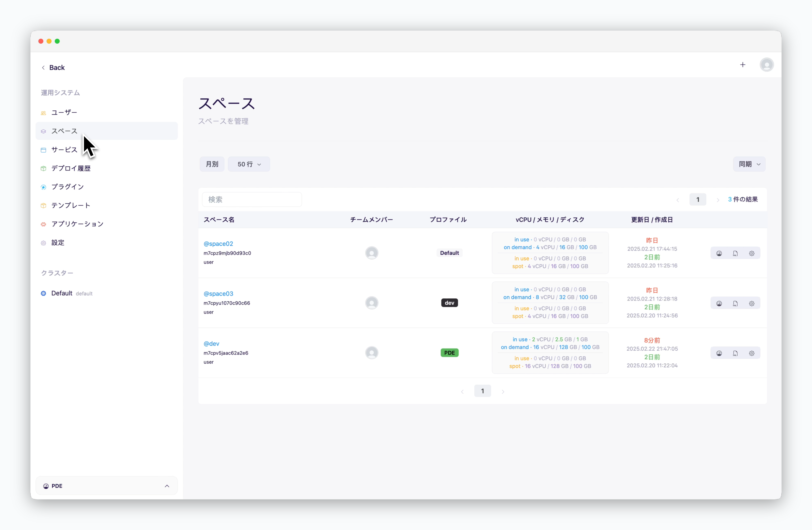
Task: Click the 3 件の結果 result count
Action: [x=743, y=199]
